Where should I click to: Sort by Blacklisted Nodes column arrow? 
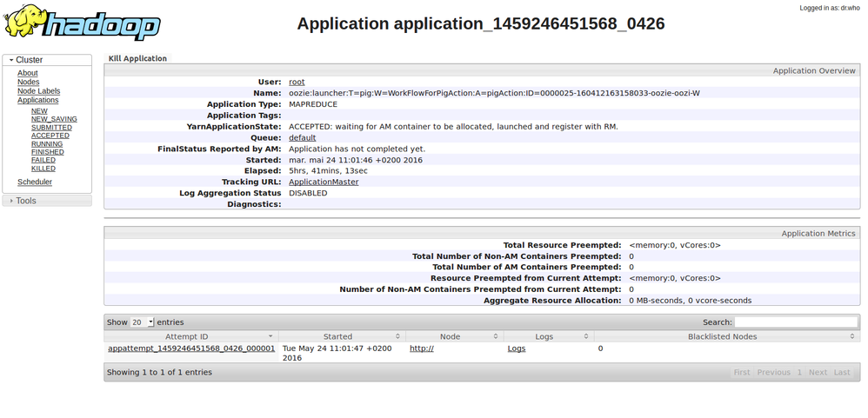point(852,336)
